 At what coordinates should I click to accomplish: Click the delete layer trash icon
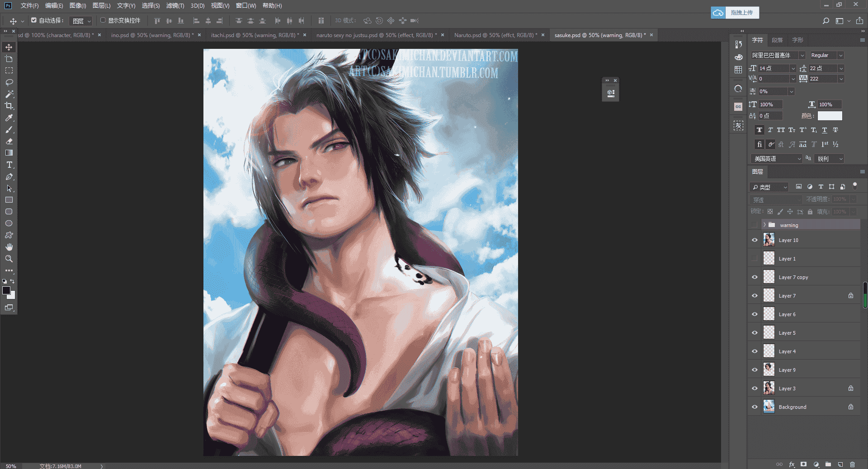852,464
